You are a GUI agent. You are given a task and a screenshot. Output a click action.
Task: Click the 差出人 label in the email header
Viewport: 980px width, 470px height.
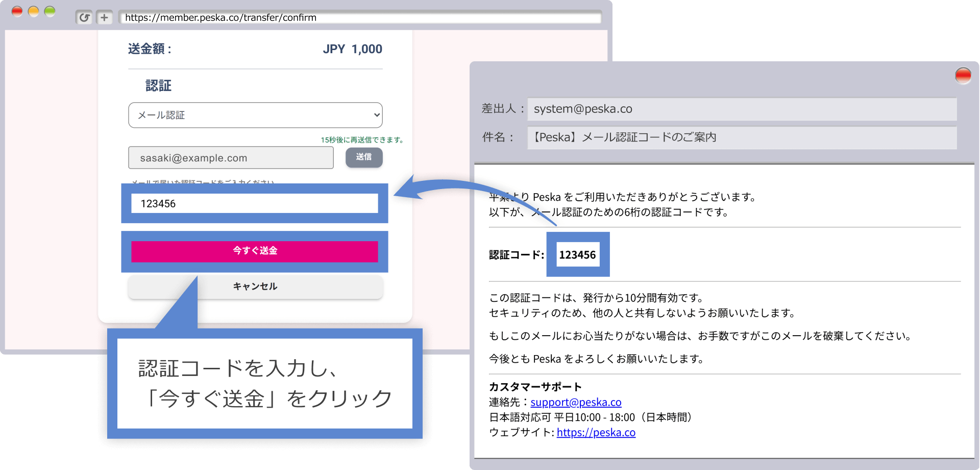pos(503,109)
